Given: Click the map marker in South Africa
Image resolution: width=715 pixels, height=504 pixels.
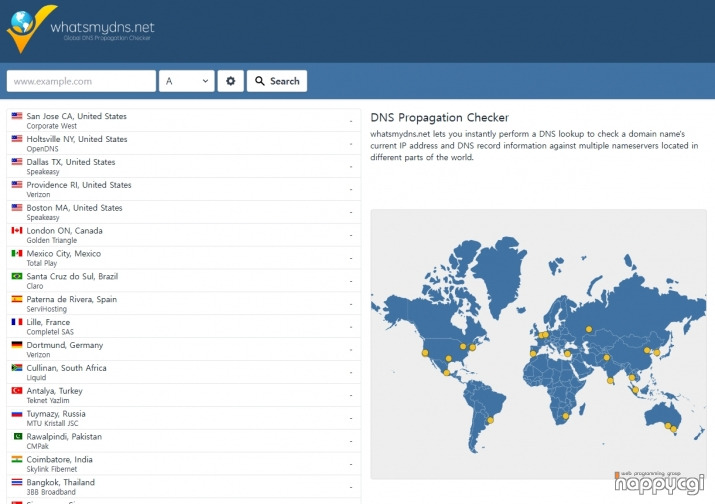Looking at the screenshot, I should [x=565, y=416].
